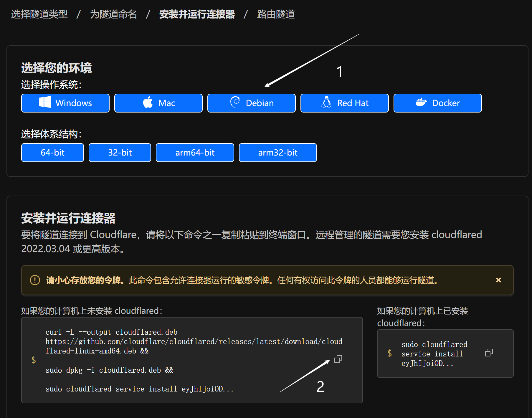Click the 安装并运行连接器 section heading
This screenshot has height=418, width=532.
coord(68,218)
